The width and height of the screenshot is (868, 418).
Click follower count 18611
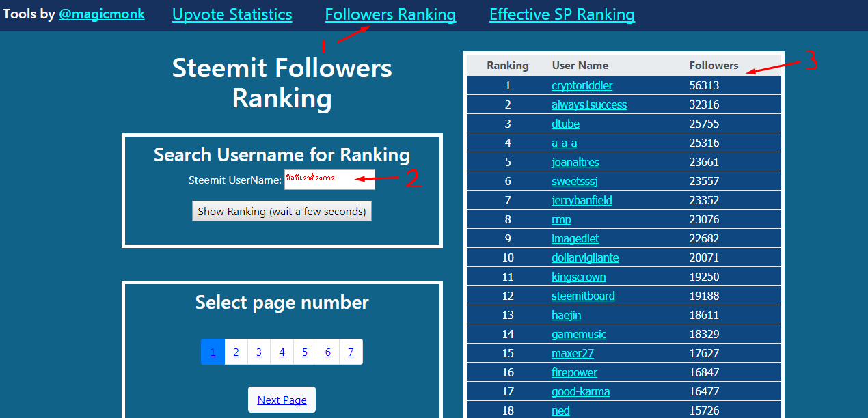click(704, 315)
